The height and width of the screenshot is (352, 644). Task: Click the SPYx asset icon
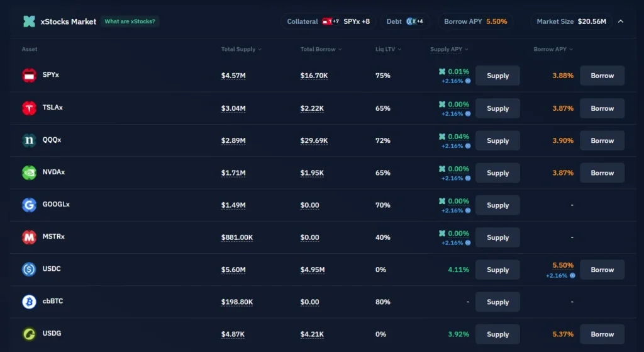[x=29, y=76]
